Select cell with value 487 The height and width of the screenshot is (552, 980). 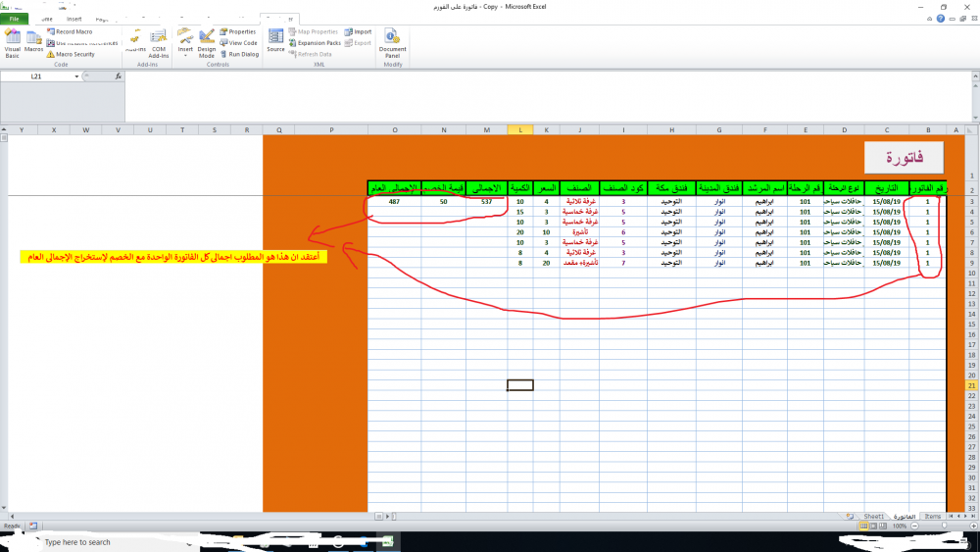394,202
